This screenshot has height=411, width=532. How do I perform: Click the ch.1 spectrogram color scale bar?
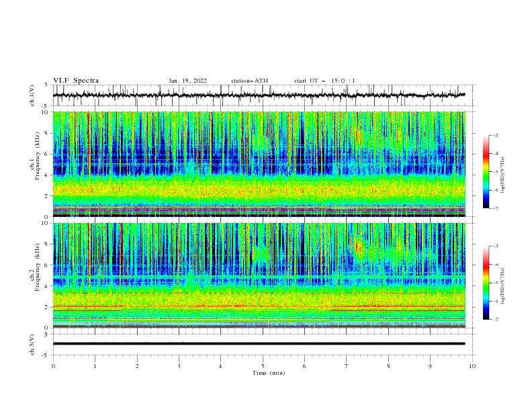[x=486, y=172]
